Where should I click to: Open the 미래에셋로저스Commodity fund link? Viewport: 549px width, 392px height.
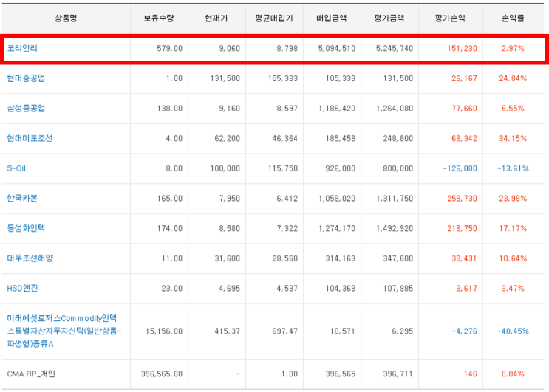pyautogui.click(x=64, y=331)
